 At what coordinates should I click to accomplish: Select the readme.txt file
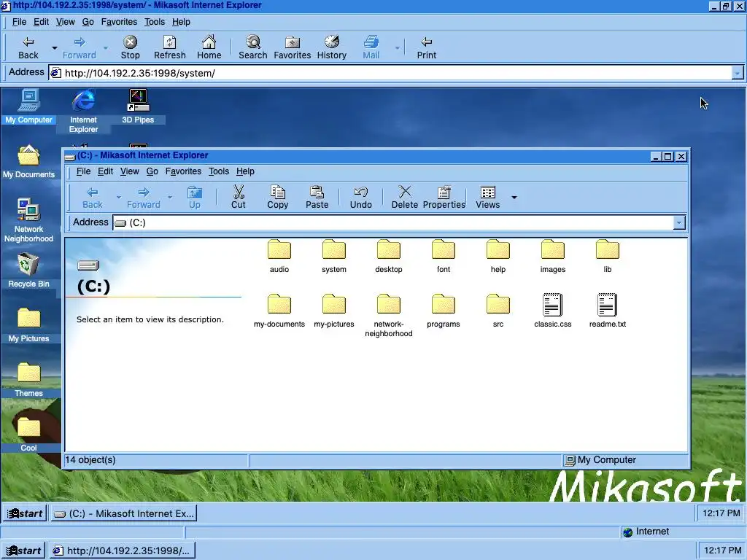tap(608, 311)
